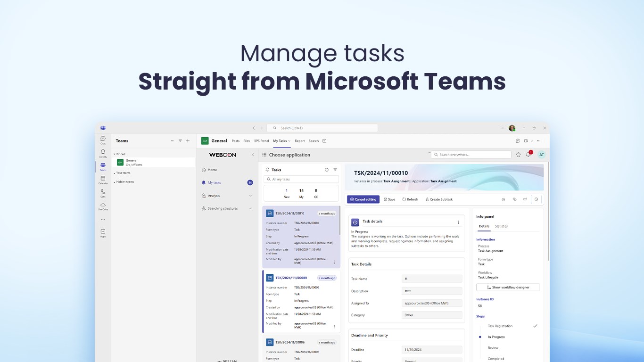Open task card TSK/2024/11/00006
The image size is (644, 362).
tap(301, 348)
